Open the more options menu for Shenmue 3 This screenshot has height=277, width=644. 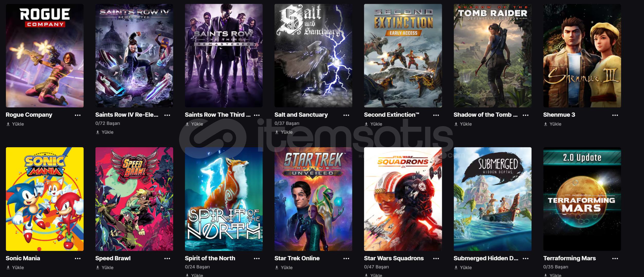[615, 115]
